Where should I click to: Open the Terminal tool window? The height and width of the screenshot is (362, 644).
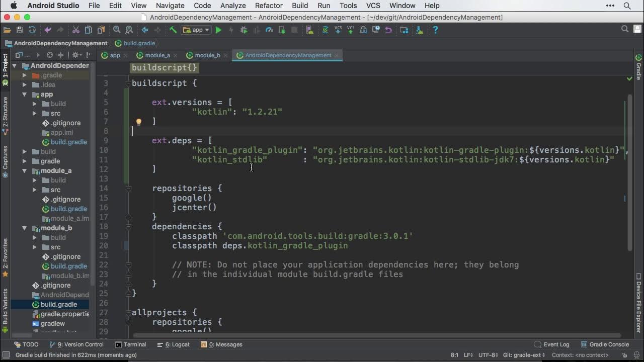point(131,344)
